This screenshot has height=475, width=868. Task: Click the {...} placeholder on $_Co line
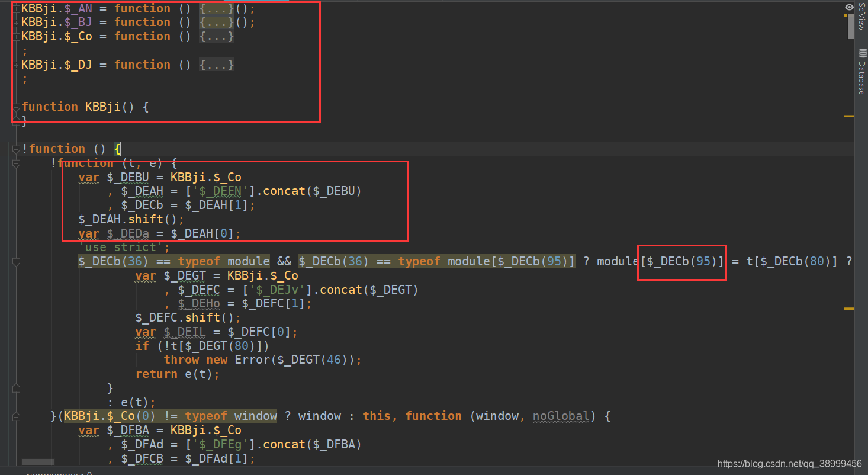pos(217,37)
